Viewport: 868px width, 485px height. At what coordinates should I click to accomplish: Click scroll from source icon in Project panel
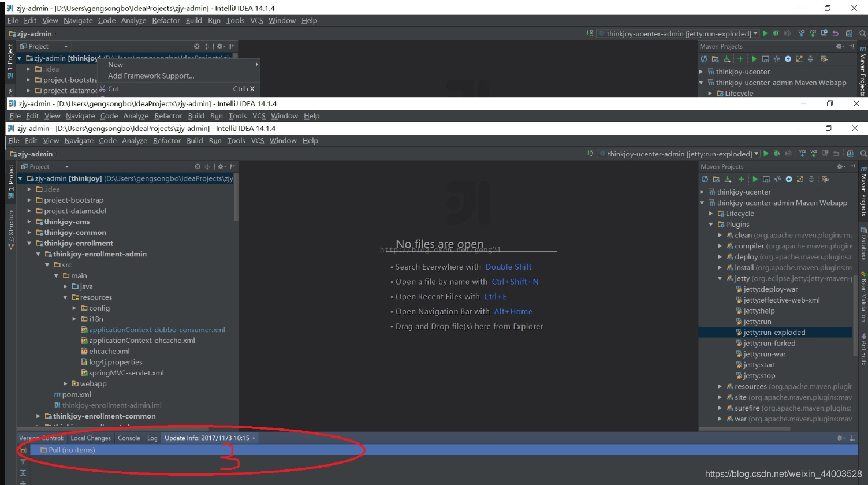coord(198,166)
